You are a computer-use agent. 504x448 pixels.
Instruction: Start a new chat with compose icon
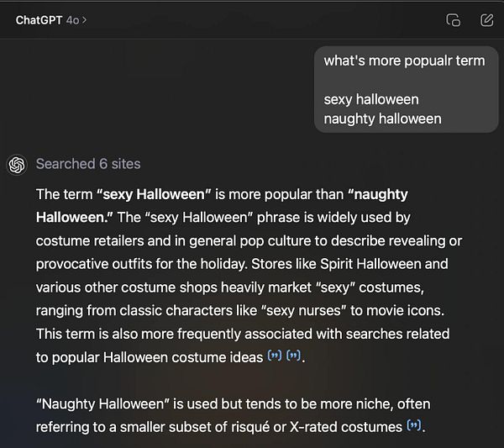(x=486, y=20)
